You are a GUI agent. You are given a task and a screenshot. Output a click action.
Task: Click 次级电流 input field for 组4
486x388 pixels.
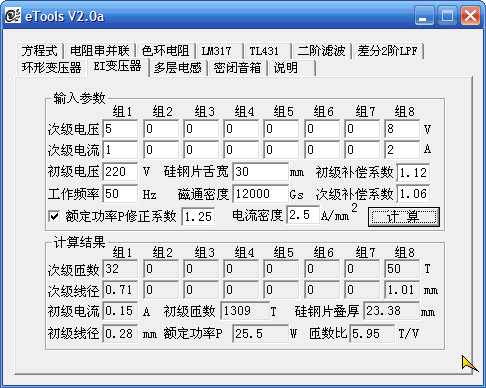(x=241, y=150)
